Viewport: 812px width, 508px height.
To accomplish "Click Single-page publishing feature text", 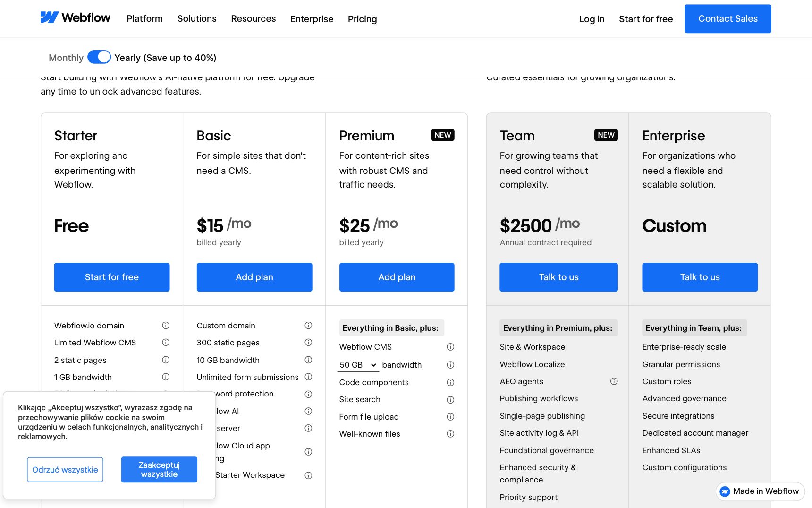I will coord(542,416).
